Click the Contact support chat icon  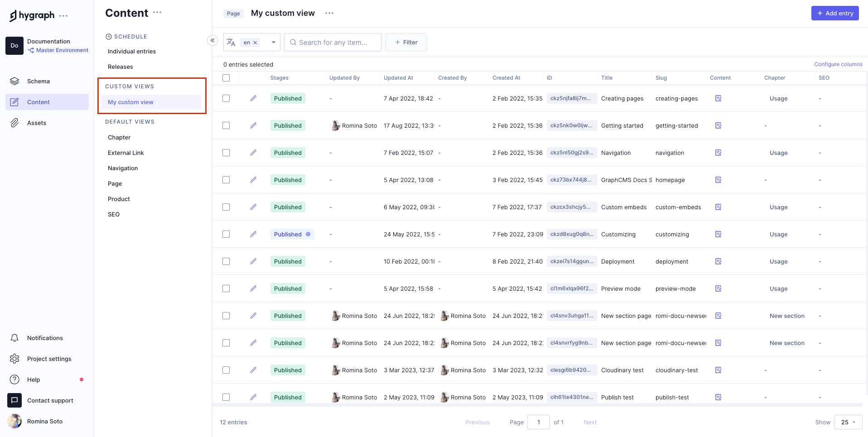coord(14,400)
